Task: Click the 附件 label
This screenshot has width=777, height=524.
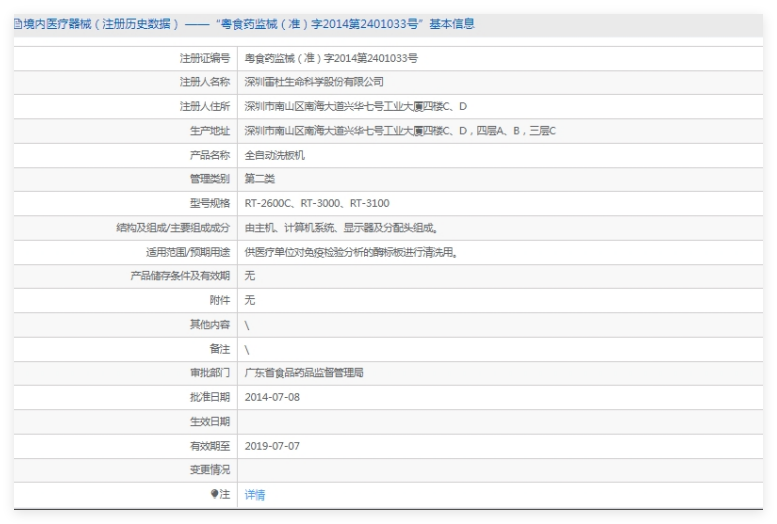Action: pos(220,300)
